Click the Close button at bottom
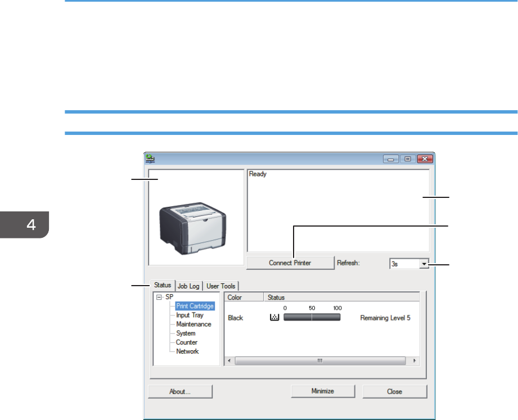Image resolution: width=518 pixels, height=420 pixels. (395, 391)
